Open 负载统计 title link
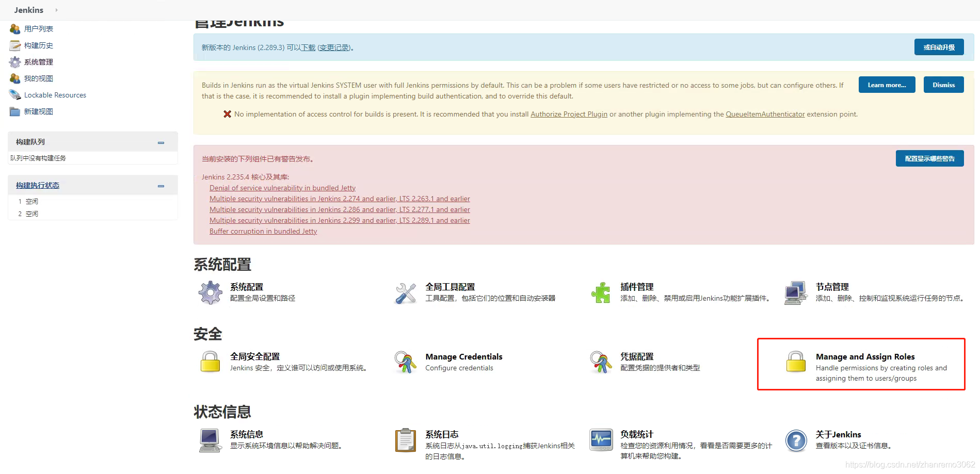 coord(637,434)
